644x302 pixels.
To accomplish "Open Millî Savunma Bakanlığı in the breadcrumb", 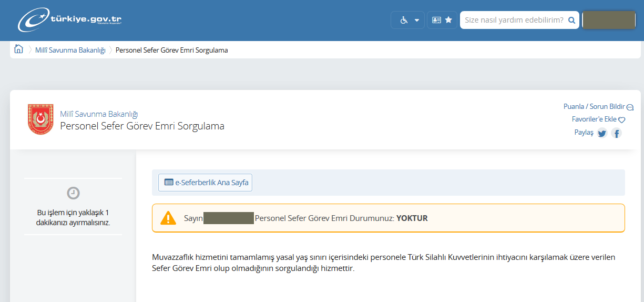I will pyautogui.click(x=70, y=50).
